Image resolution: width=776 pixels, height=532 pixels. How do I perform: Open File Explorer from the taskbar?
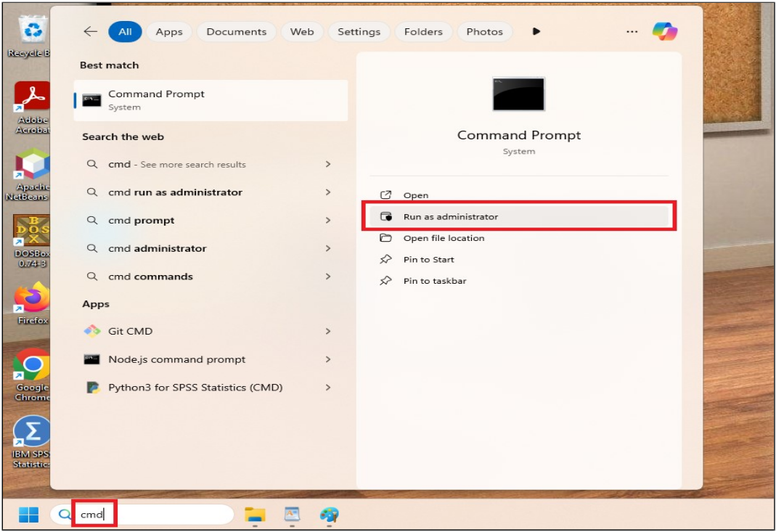255,515
